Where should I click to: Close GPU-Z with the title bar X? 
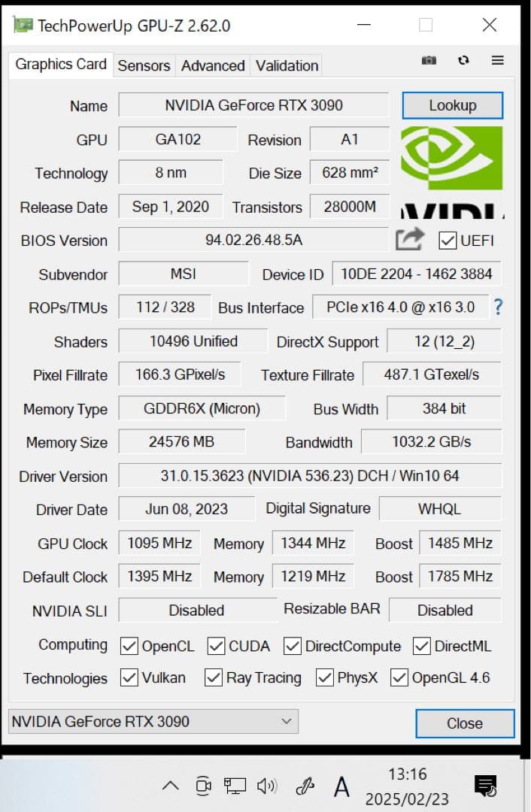click(489, 25)
